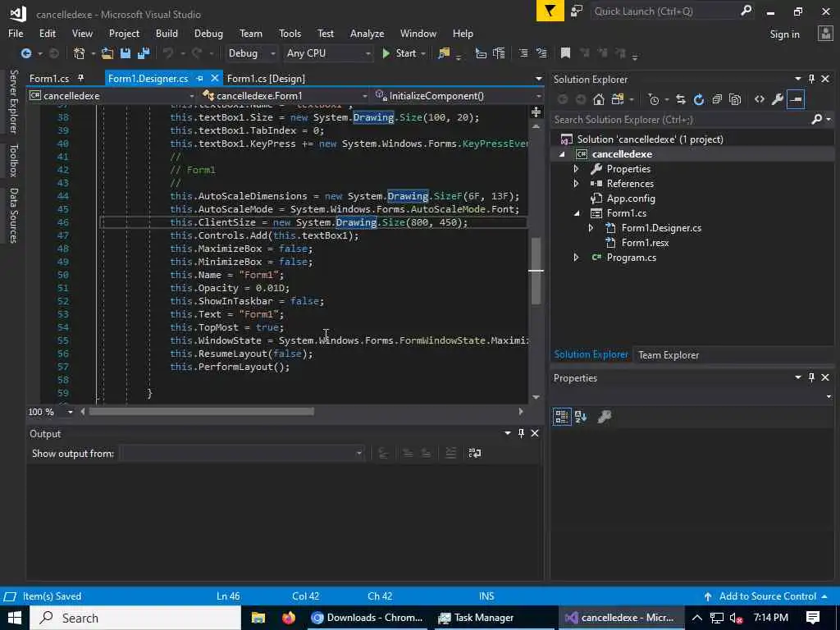
Task: Click the Collapse All icon in Solution Explorer
Action: coord(717,99)
